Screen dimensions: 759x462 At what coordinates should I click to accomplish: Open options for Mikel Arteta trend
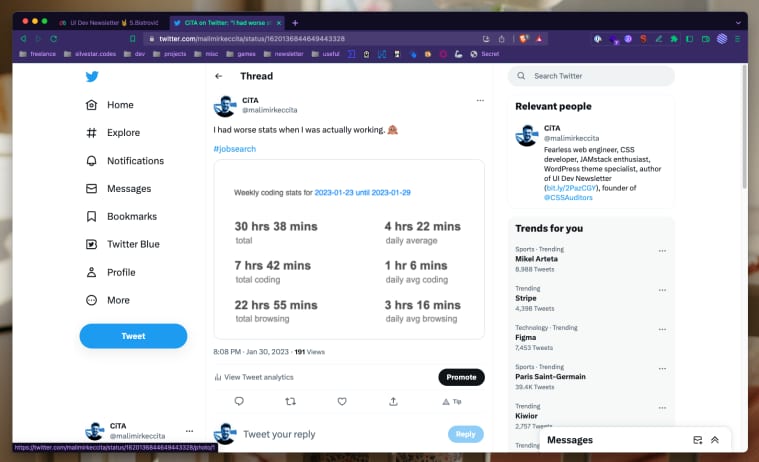click(x=662, y=251)
